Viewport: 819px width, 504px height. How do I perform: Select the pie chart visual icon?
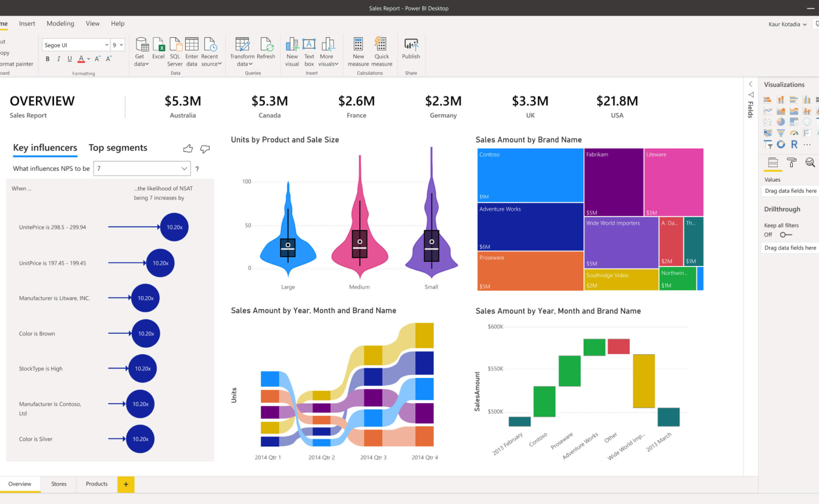[781, 122]
